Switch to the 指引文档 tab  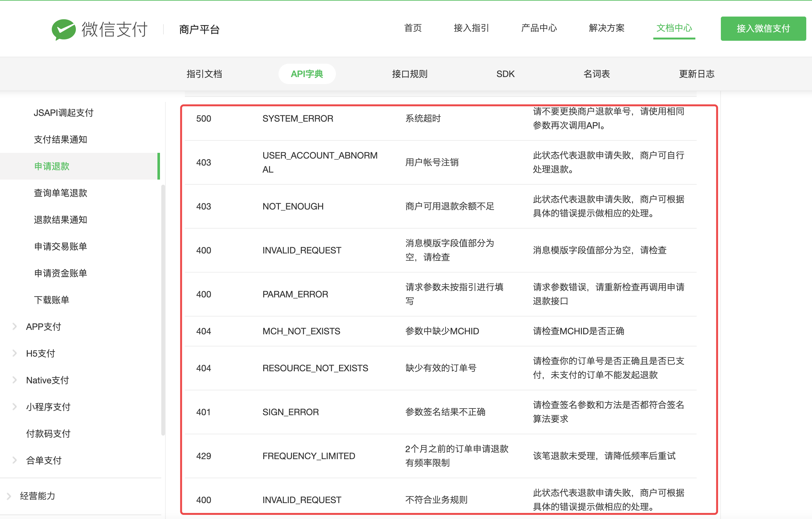(x=204, y=74)
